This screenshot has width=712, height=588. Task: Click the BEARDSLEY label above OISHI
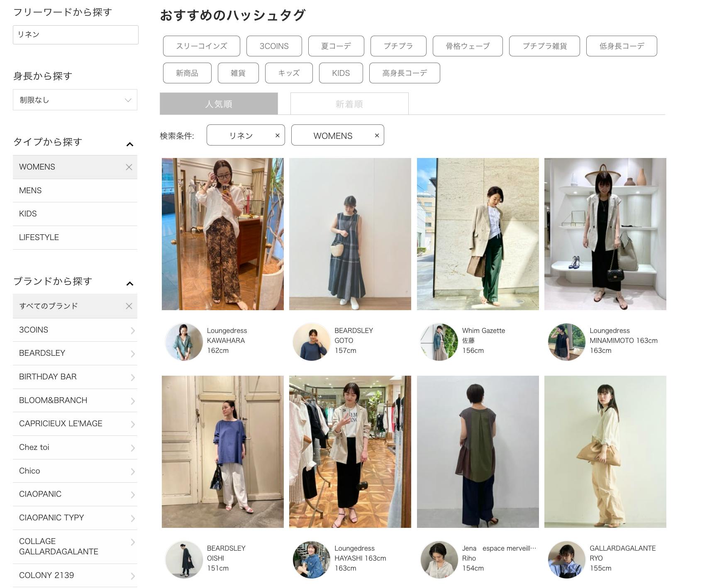pos(226,548)
